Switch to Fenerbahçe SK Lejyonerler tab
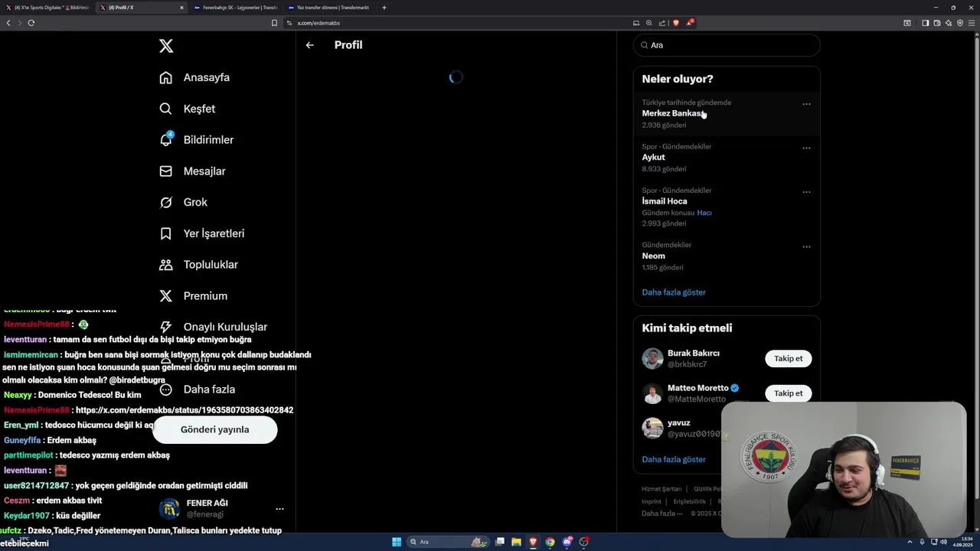Screen dimensions: 980x551 coord(235,8)
